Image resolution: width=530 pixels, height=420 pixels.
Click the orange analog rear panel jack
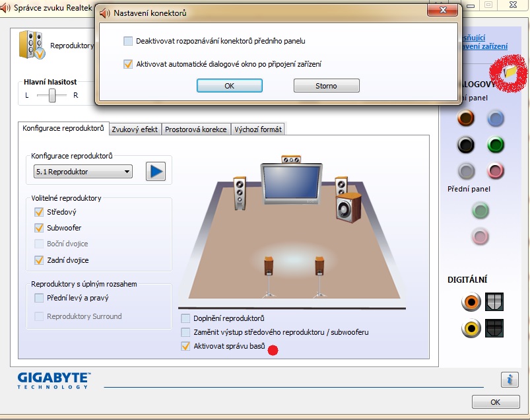(x=466, y=118)
